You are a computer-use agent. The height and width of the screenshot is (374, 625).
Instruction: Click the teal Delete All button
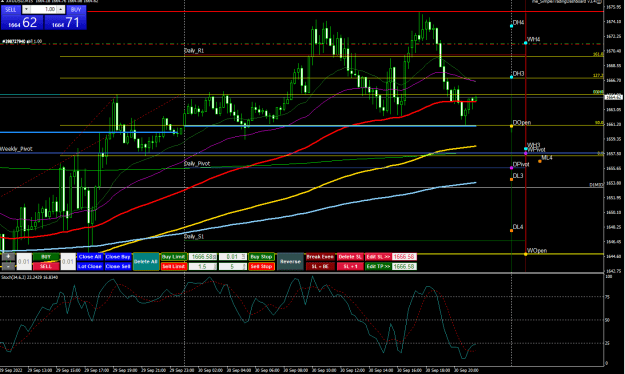click(146, 262)
